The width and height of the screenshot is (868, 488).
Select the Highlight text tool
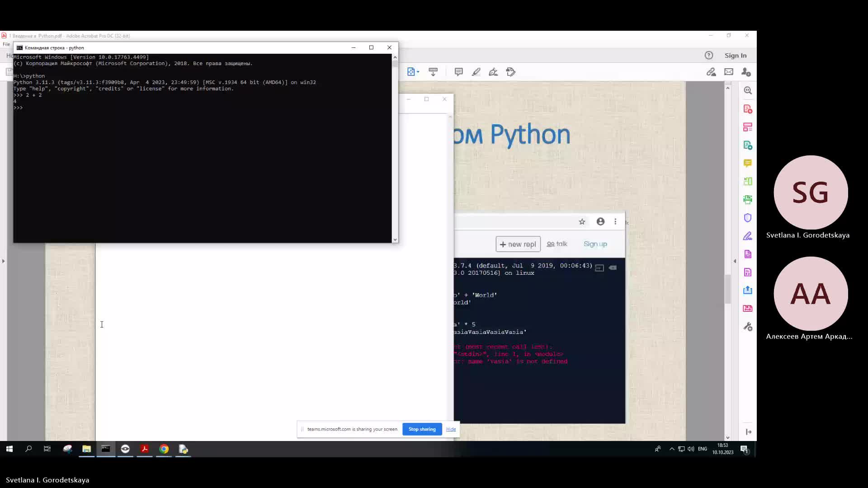(476, 72)
